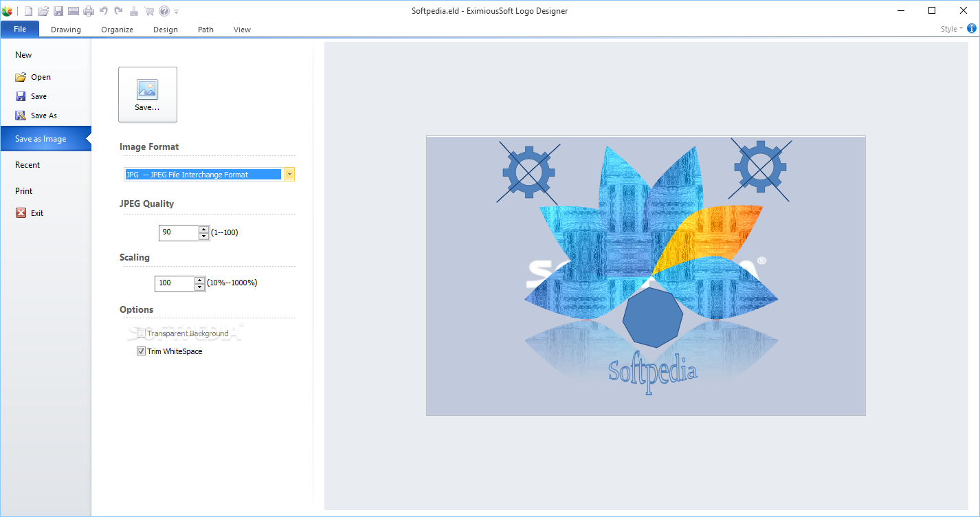This screenshot has height=517, width=980.
Task: Click the red Exit icon
Action: (x=21, y=213)
